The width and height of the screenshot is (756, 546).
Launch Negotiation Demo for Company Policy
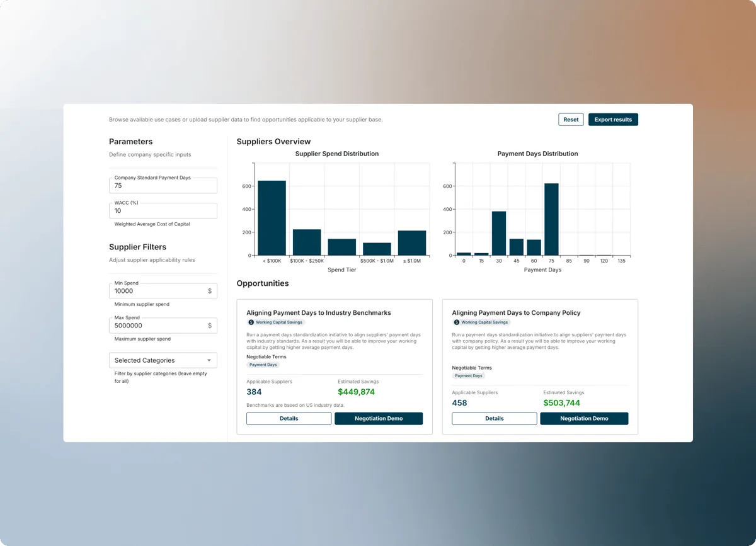point(584,419)
